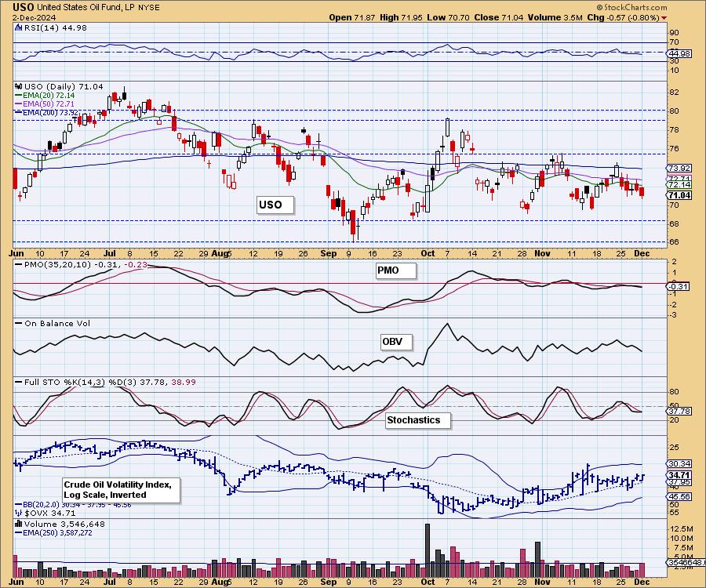This screenshot has height=588, width=706.
Task: Click the Open 71.87 header value
Action: pos(352,17)
